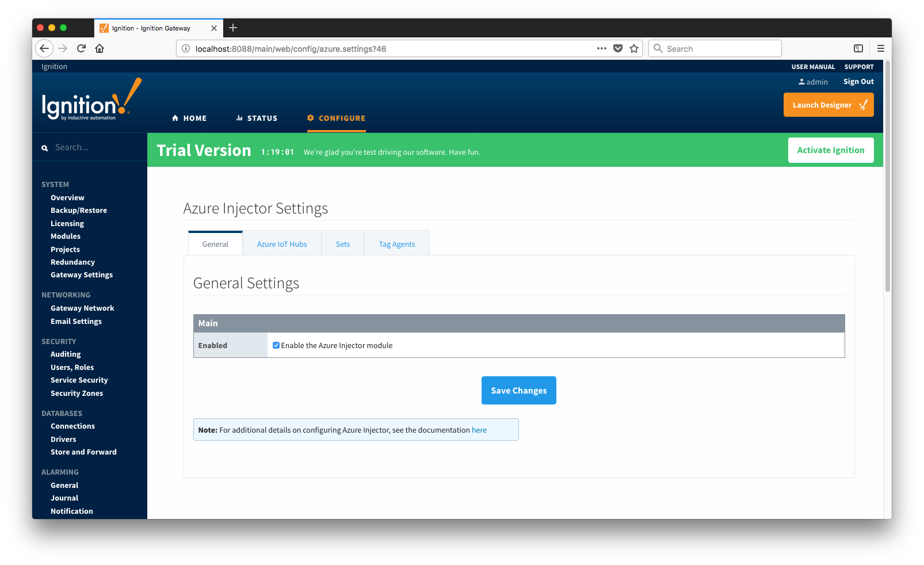Go to the Status navigation section
924x565 pixels.
[x=257, y=118]
